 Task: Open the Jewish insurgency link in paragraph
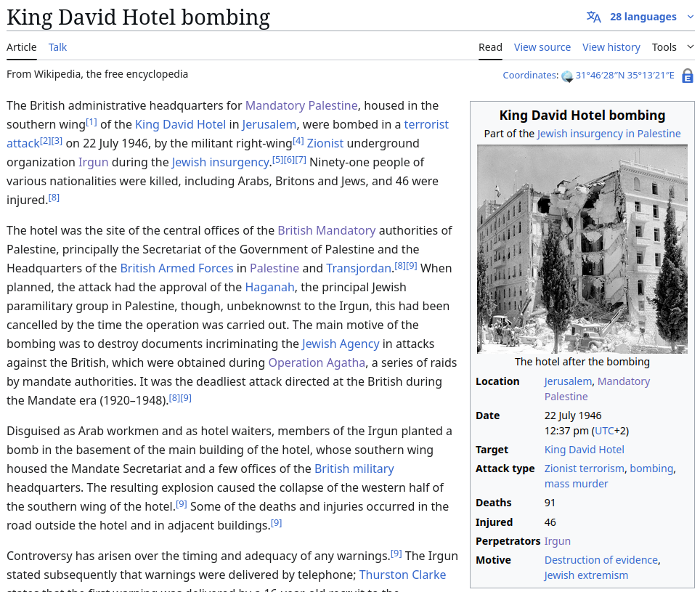(x=221, y=162)
